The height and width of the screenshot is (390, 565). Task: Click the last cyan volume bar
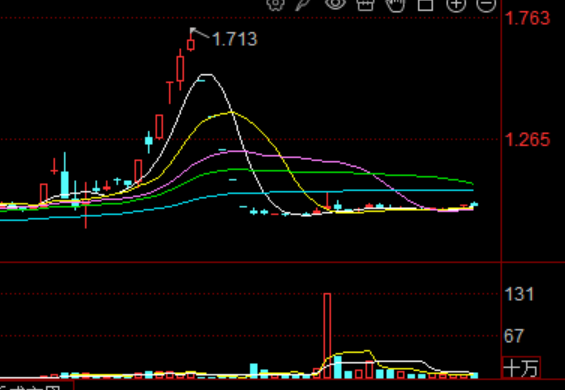pos(474,376)
